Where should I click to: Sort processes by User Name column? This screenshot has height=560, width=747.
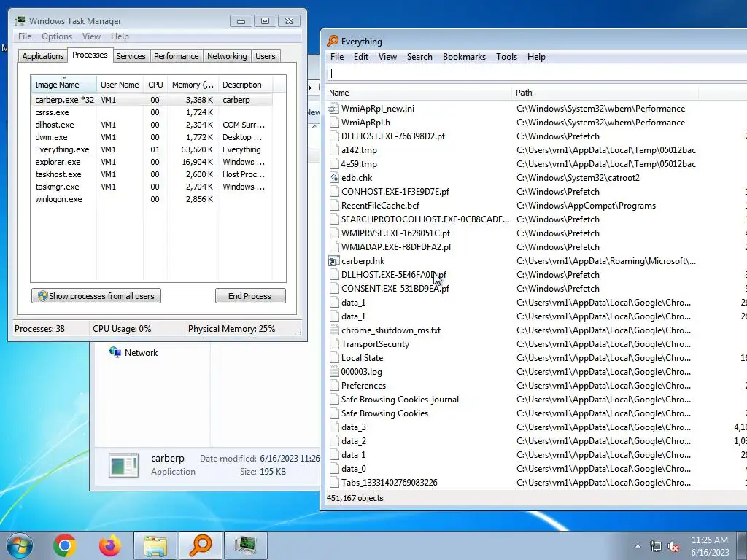[120, 85]
